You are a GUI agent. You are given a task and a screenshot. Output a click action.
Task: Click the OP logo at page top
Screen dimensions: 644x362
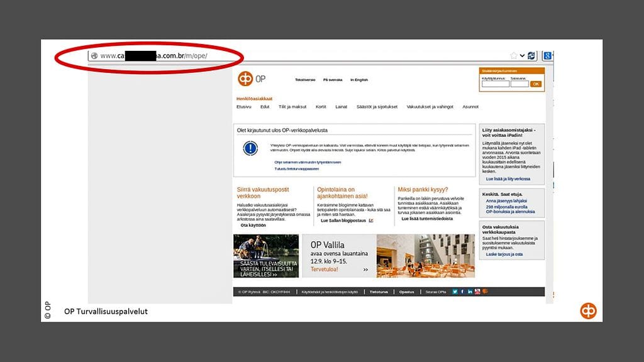pos(245,79)
